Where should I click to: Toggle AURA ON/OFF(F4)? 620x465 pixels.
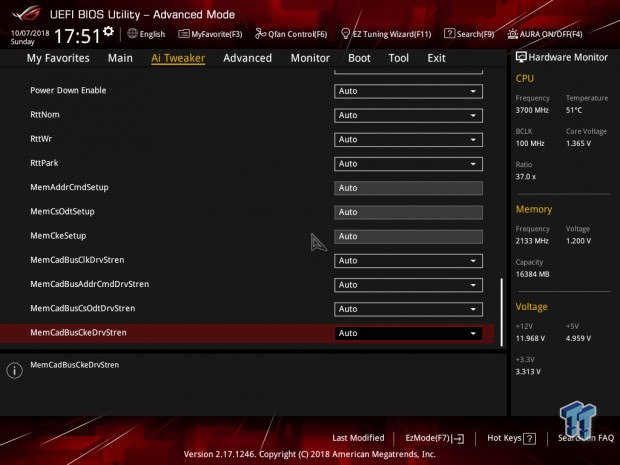(545, 34)
